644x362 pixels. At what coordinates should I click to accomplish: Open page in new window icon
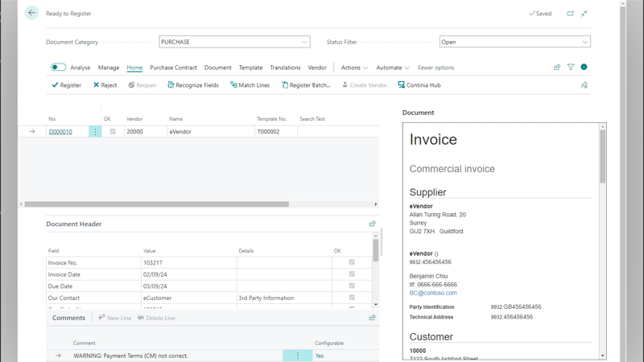(x=571, y=13)
